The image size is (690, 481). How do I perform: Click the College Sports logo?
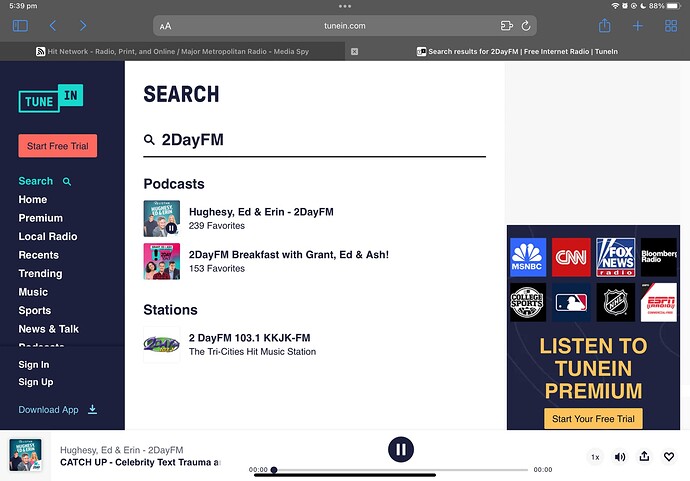528,302
